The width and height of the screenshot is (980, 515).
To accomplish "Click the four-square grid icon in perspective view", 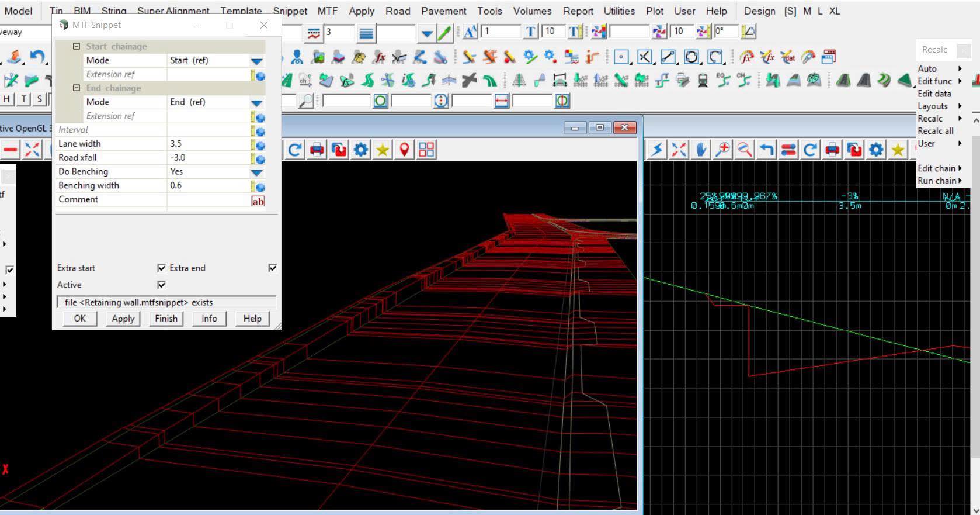I will [x=426, y=150].
